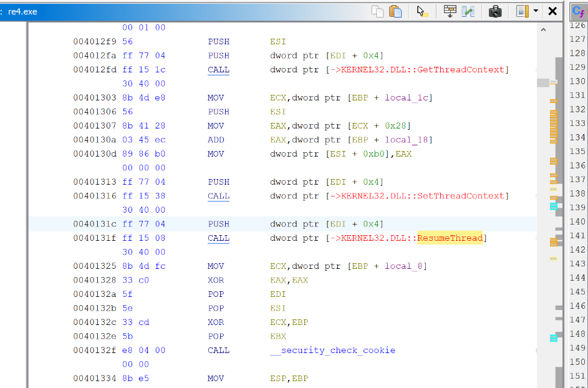The width and height of the screenshot is (588, 388).
Task: Open the dropdown arrow beside margin icon
Action: coord(536,11)
